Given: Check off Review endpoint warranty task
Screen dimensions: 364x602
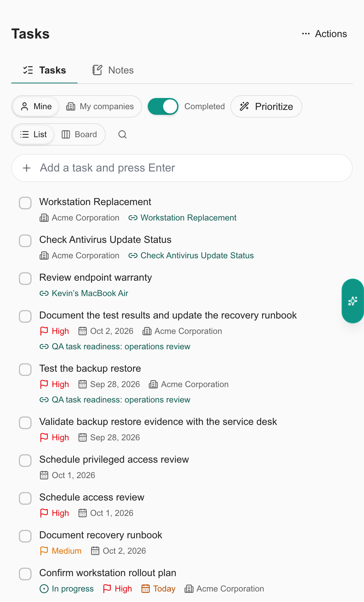Looking at the screenshot, I should (25, 278).
